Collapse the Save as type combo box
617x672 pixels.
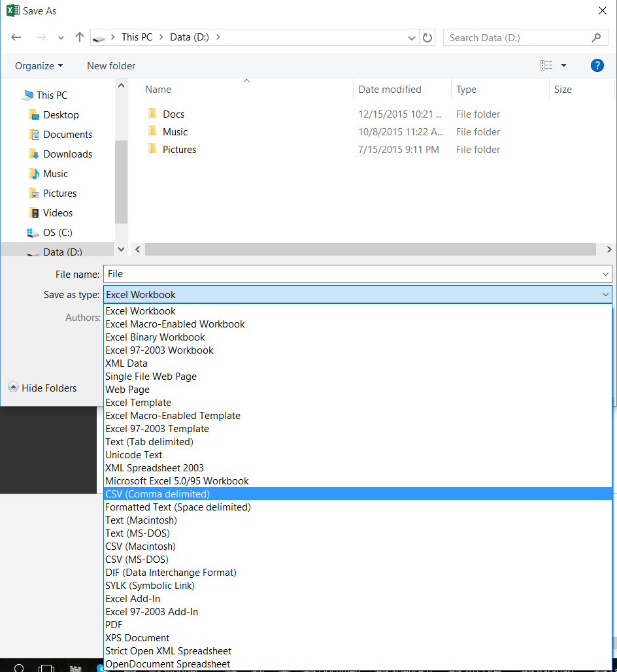click(x=605, y=294)
